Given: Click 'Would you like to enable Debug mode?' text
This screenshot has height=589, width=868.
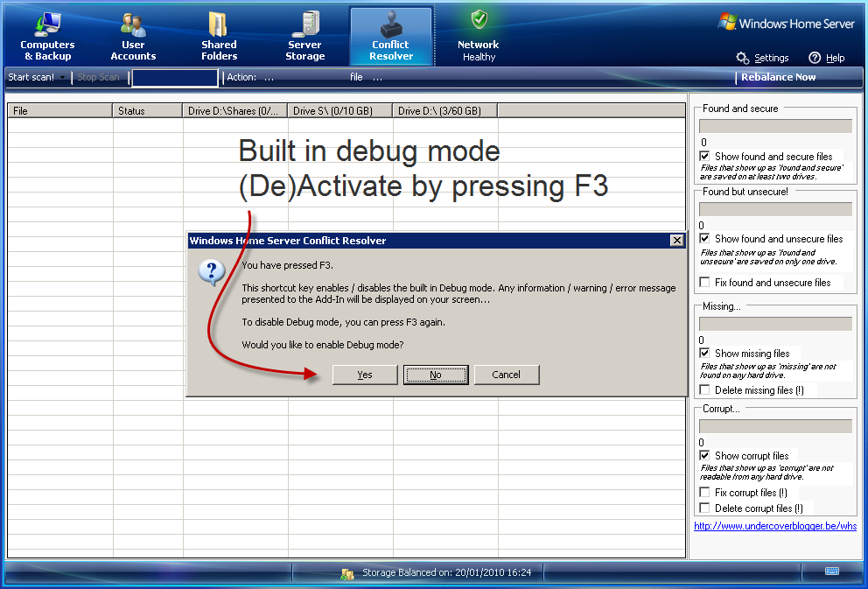Looking at the screenshot, I should click(323, 345).
